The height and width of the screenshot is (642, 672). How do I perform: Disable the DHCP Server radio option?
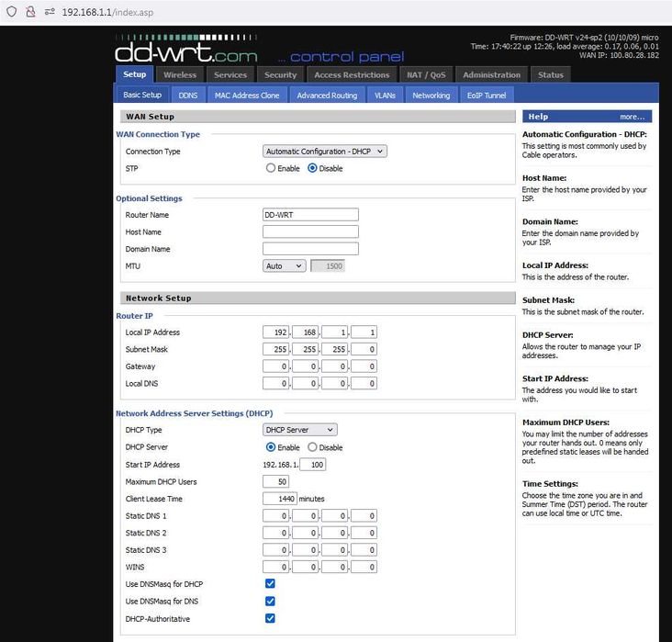point(312,447)
